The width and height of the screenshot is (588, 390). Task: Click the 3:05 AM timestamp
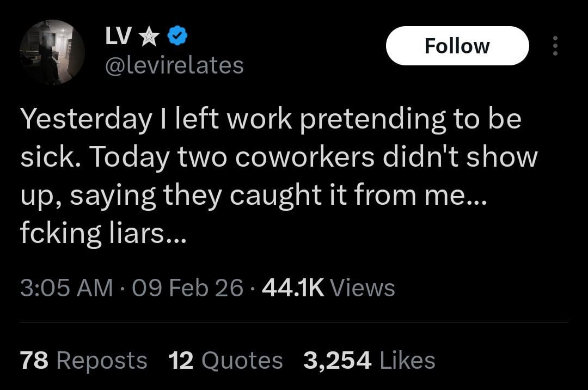pos(66,287)
